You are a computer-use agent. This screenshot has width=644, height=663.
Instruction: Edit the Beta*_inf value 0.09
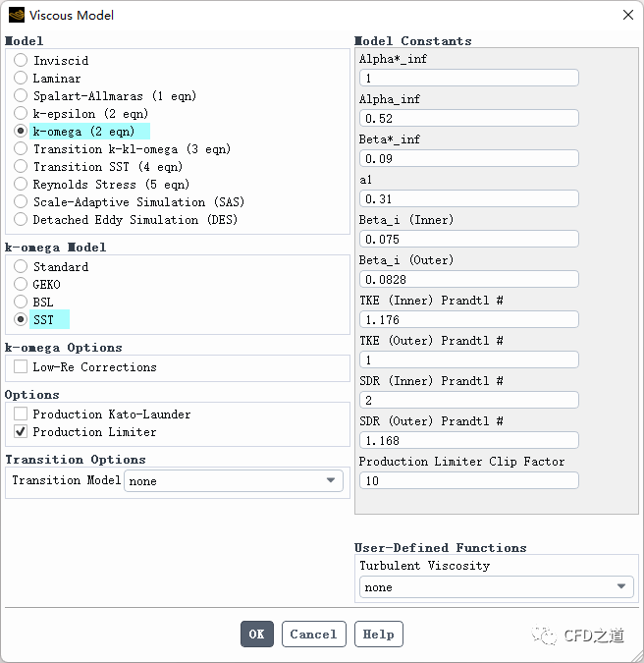468,158
